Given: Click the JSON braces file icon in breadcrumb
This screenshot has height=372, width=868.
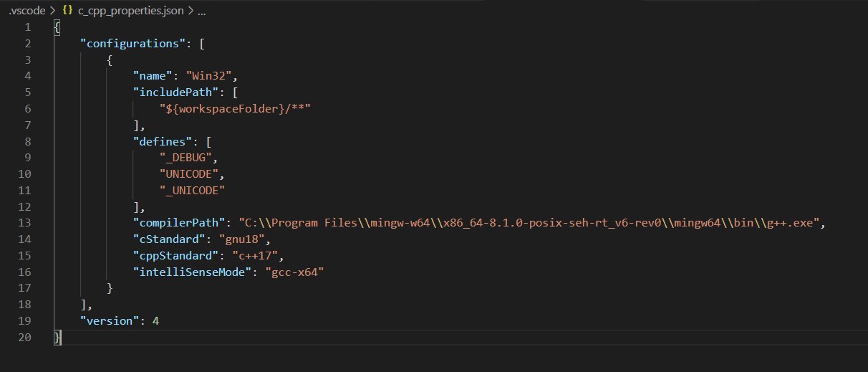Looking at the screenshot, I should [68, 11].
